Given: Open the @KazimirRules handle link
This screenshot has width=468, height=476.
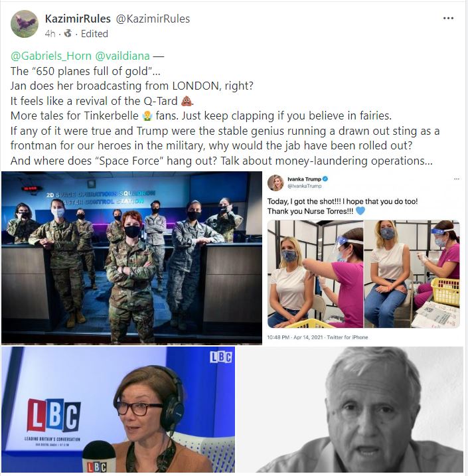Looking at the screenshot, I should 153,19.
